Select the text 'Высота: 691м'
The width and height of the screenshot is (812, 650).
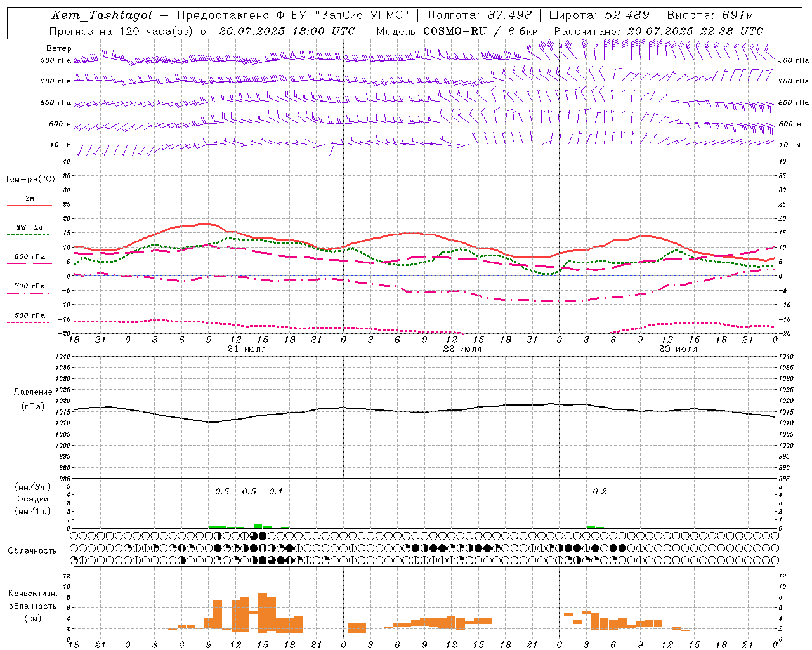pos(710,15)
